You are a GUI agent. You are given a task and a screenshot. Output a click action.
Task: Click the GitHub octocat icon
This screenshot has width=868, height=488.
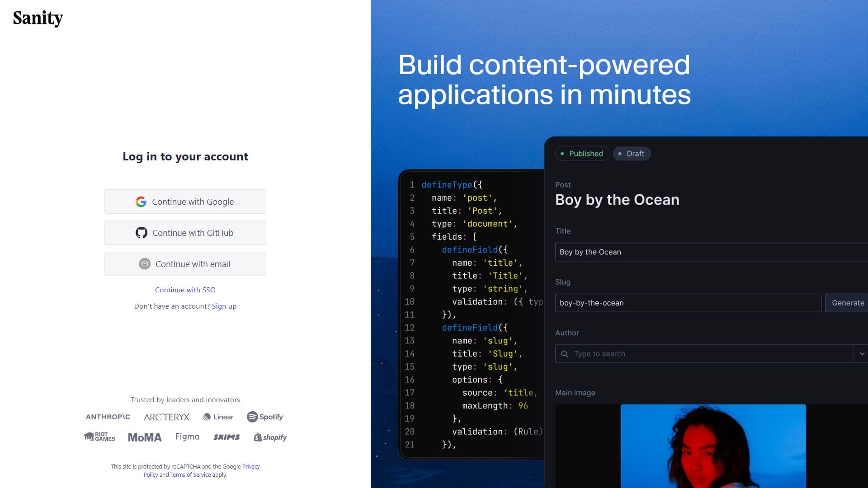pos(142,233)
